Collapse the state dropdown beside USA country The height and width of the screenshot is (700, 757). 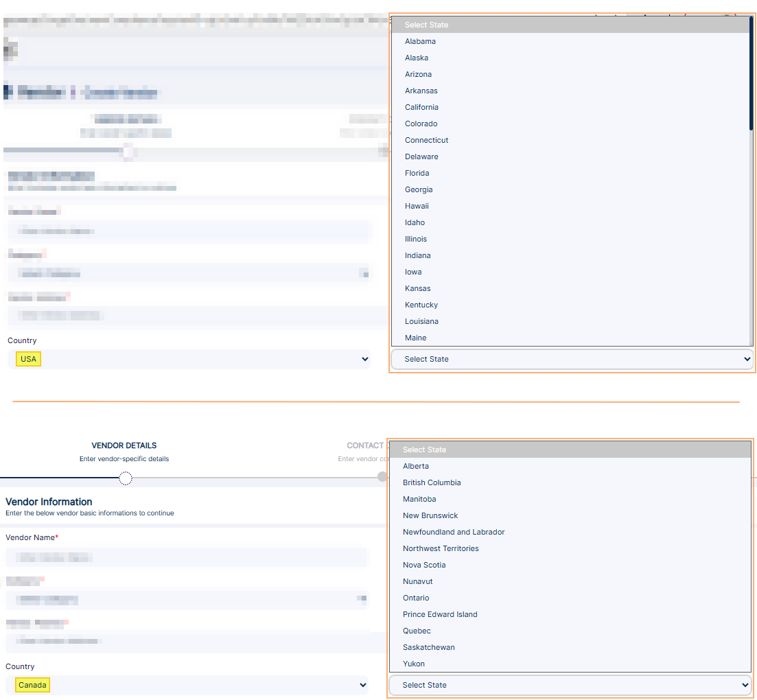click(x=572, y=359)
